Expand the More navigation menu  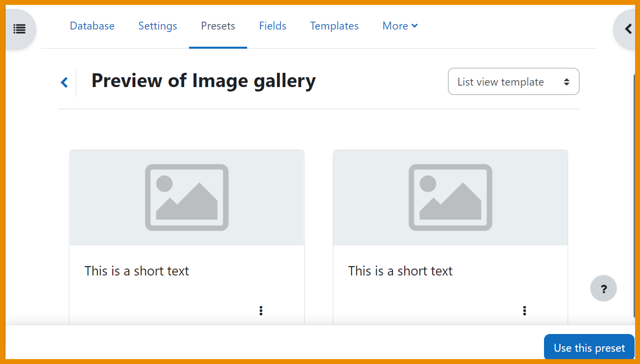tap(400, 26)
